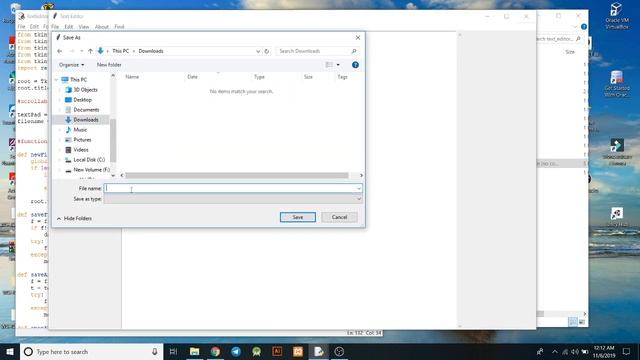The height and width of the screenshot is (360, 640).
Task: Collapse This PC tree node
Action: [x=57, y=80]
